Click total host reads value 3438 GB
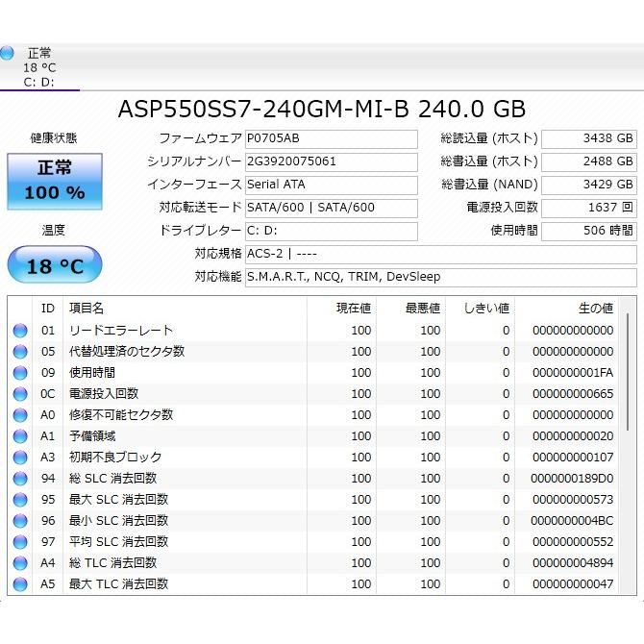 click(589, 139)
